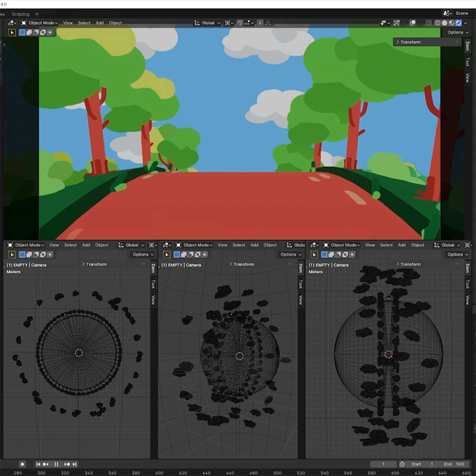The image size is (476, 476).
Task: Jump to the animation's last frame
Action: [75, 464]
